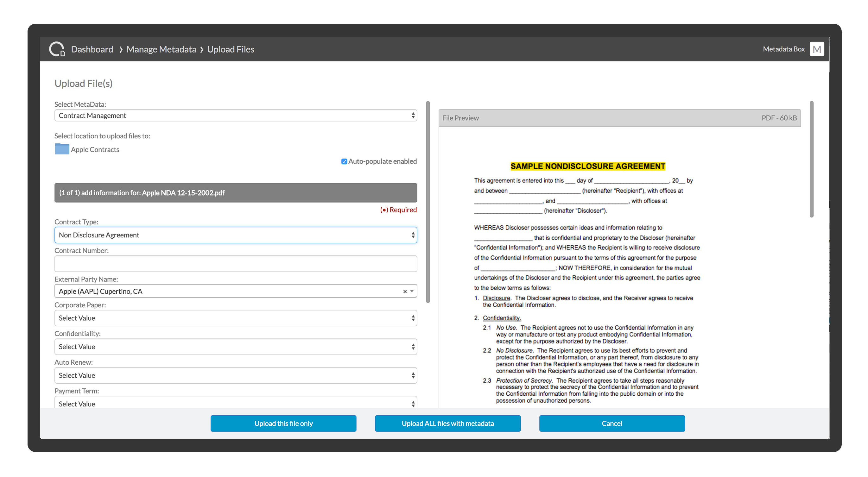868x477 pixels.
Task: Click the app logo icon in header
Action: click(x=57, y=49)
